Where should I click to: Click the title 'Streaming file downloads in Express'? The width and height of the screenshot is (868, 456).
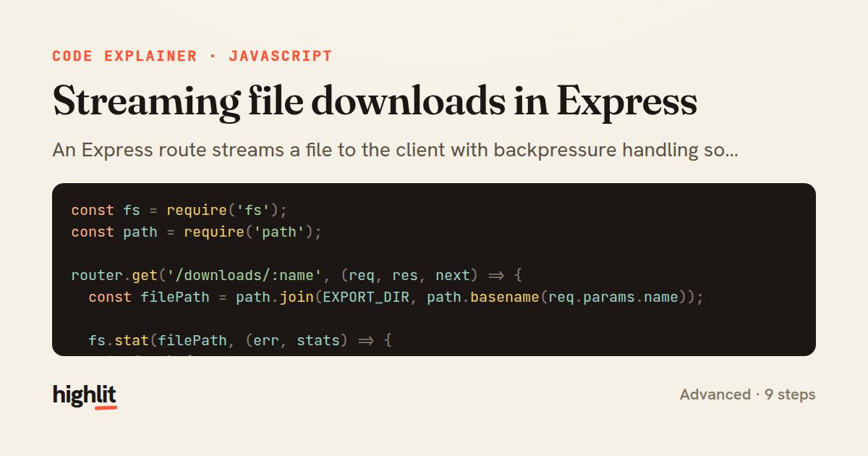click(375, 101)
